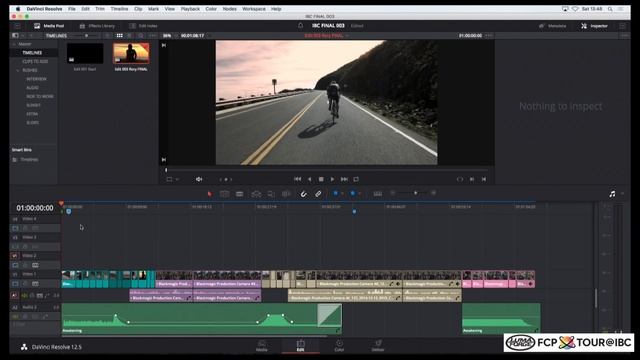Viewport: 640px width, 360px height.
Task: Toggle linked selection chain icon
Action: [x=318, y=194]
